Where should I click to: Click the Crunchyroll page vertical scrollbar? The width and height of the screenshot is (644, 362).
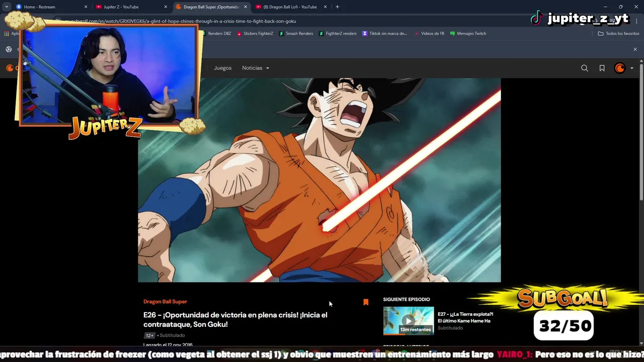point(641,133)
